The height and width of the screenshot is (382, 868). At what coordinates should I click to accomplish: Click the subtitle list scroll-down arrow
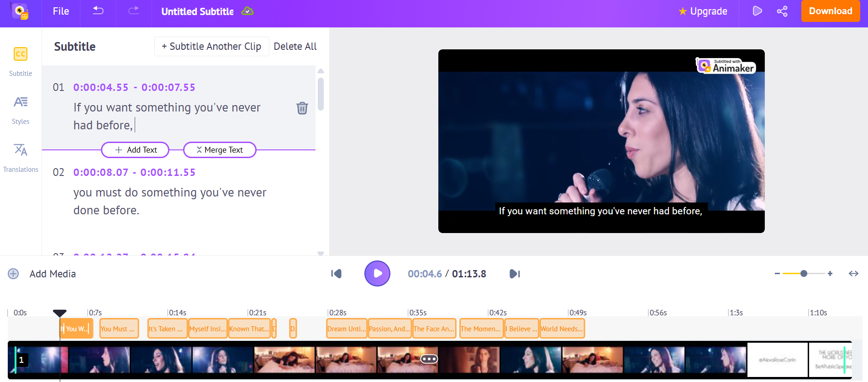[321, 253]
